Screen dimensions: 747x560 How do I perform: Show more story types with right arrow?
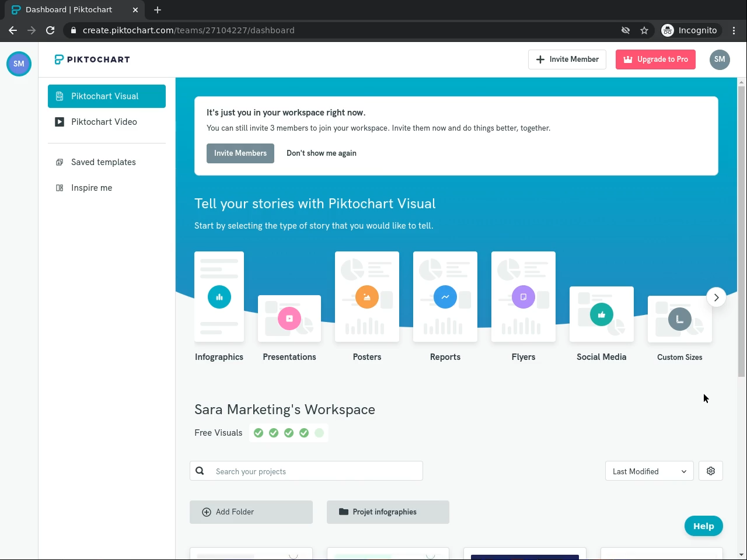716,297
